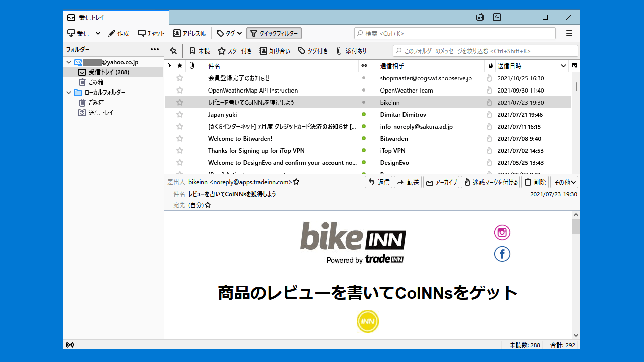The width and height of the screenshot is (644, 362).
Task: Sort messages by 件名 column
Action: point(278,66)
